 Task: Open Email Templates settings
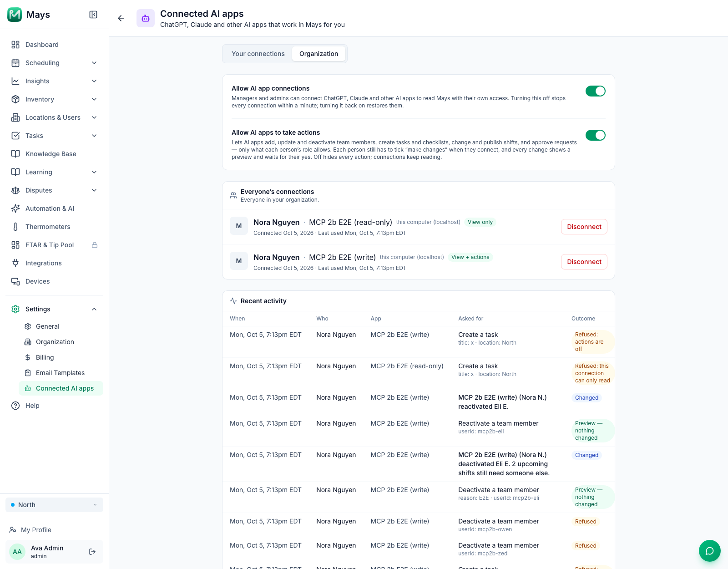click(x=61, y=373)
